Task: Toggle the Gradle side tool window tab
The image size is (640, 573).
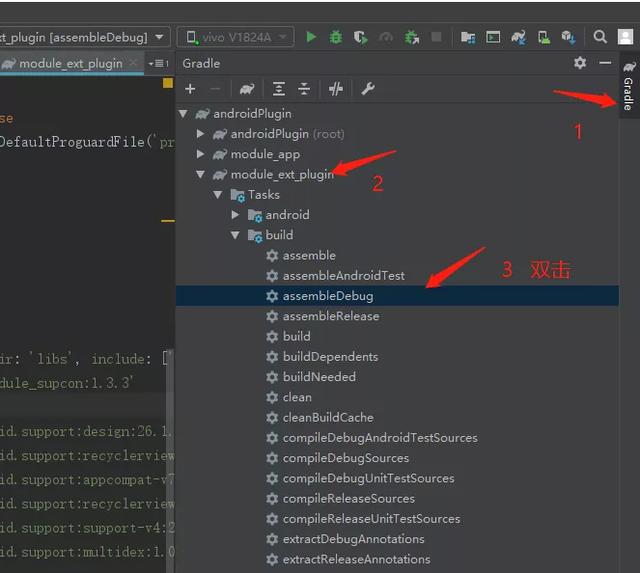Action: click(x=629, y=85)
